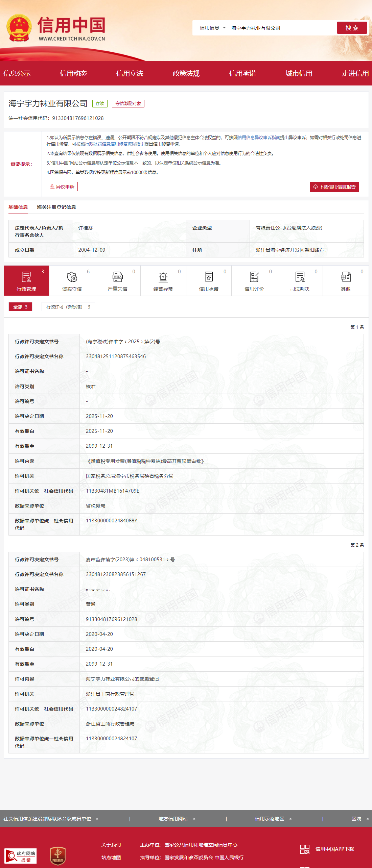372x868 pixels.
Task: Download the credit report via 下载信用信息报告
Action: click(x=334, y=187)
